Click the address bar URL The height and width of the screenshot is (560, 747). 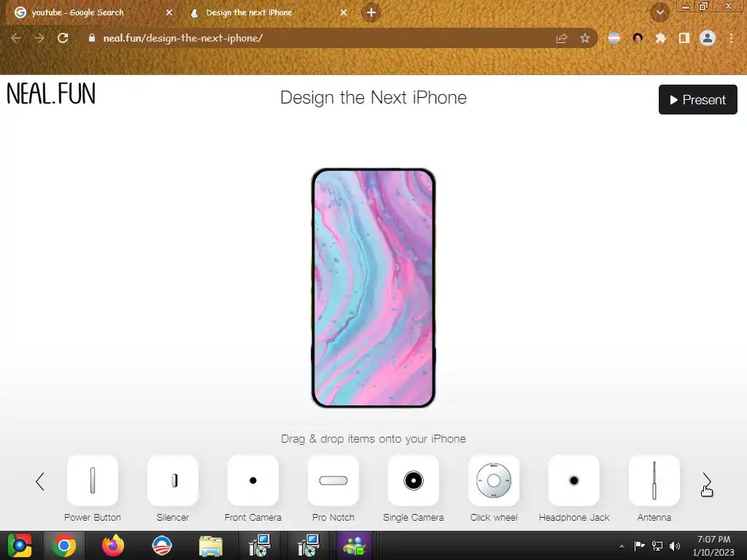pyautogui.click(x=183, y=38)
